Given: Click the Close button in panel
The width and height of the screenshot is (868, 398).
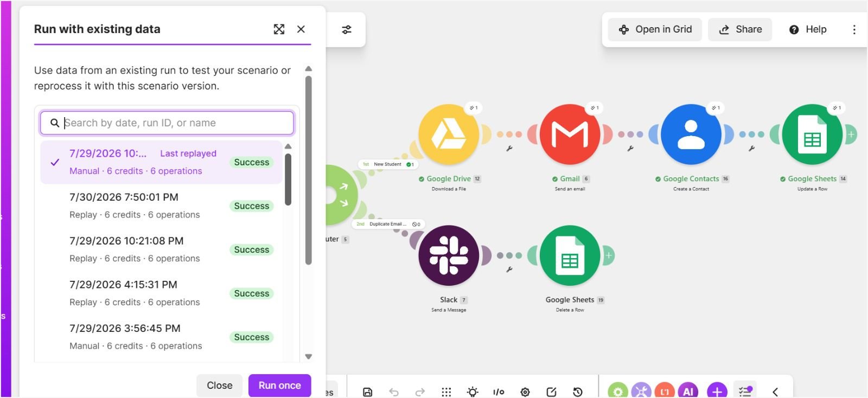Looking at the screenshot, I should (219, 386).
